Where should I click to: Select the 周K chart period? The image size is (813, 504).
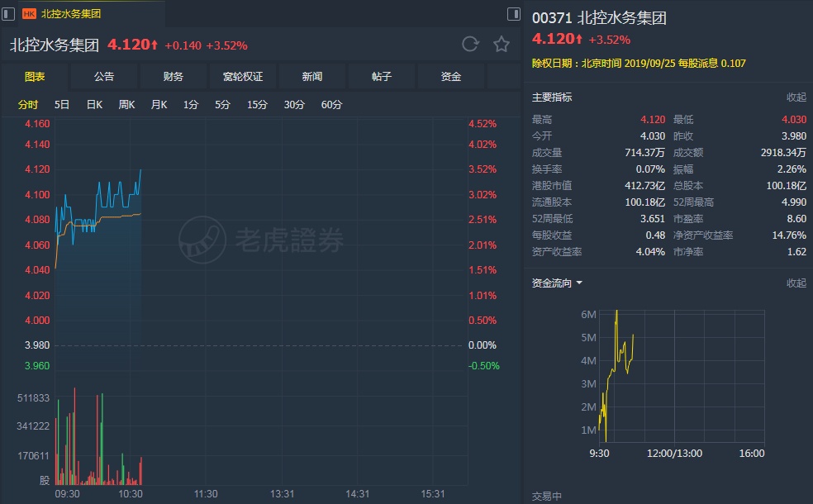click(x=126, y=105)
